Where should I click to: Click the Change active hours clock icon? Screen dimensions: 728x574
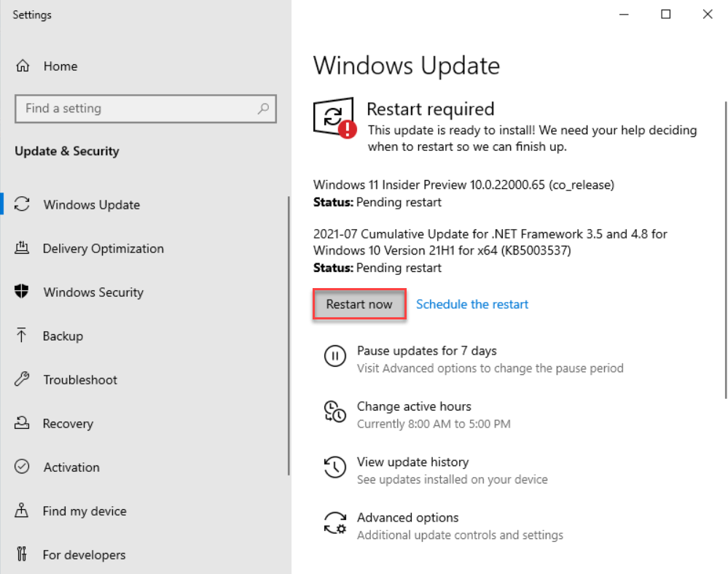(334, 412)
